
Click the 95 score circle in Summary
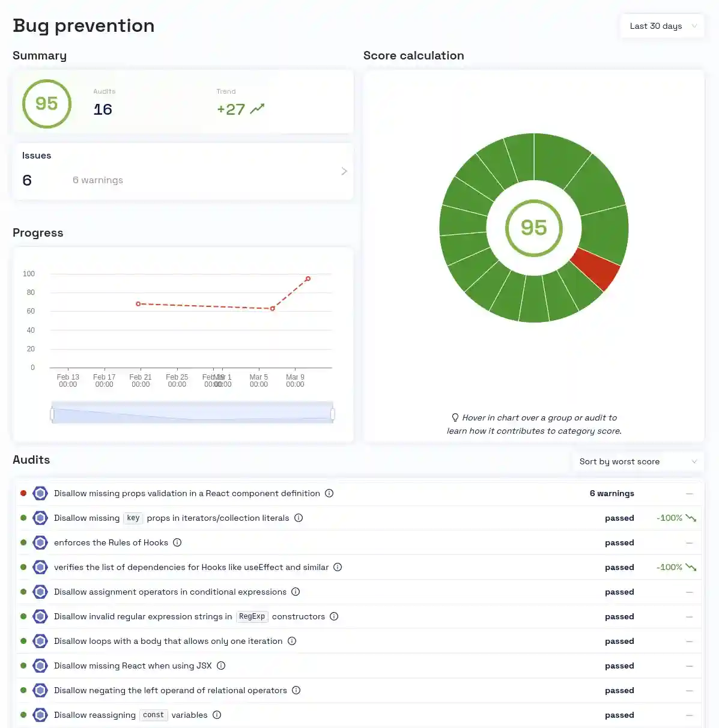tap(47, 104)
